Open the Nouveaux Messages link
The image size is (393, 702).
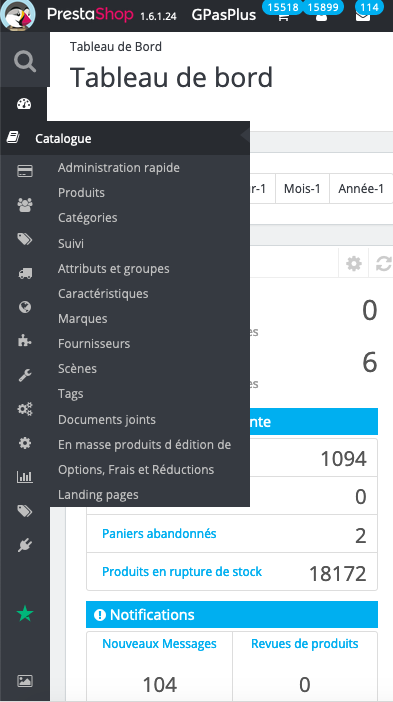pyautogui.click(x=159, y=644)
